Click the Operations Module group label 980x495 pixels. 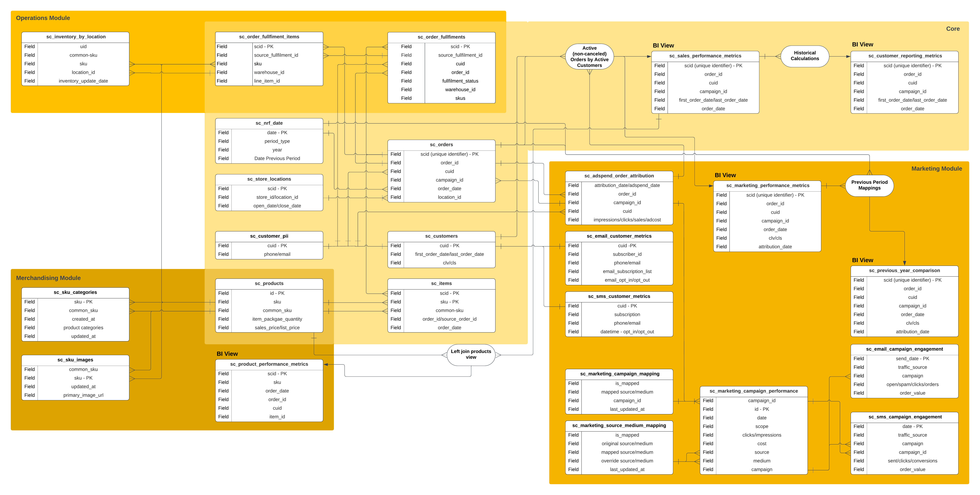43,18
